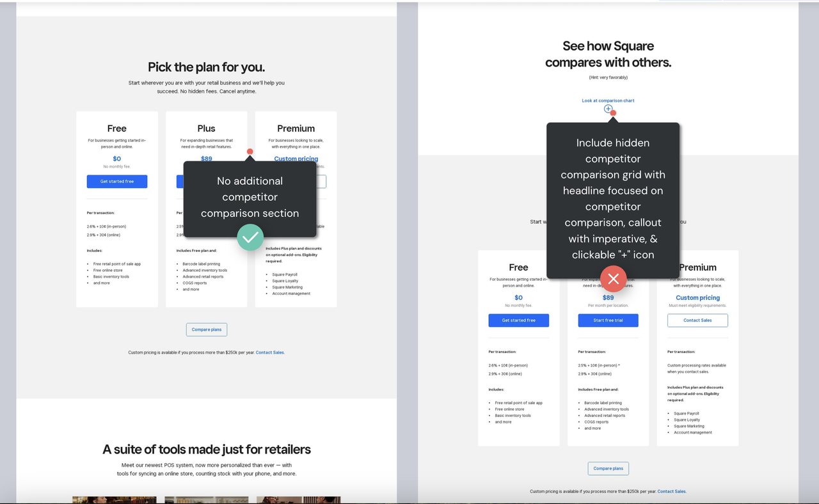Click 'Must meet eligibility requirements.' in right page
Viewport: 819px width, 504px height.
pos(697,306)
